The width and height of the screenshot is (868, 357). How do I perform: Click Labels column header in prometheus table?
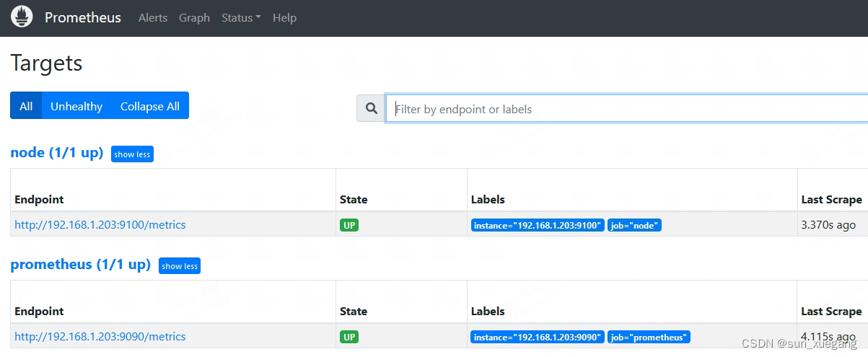pyautogui.click(x=488, y=311)
